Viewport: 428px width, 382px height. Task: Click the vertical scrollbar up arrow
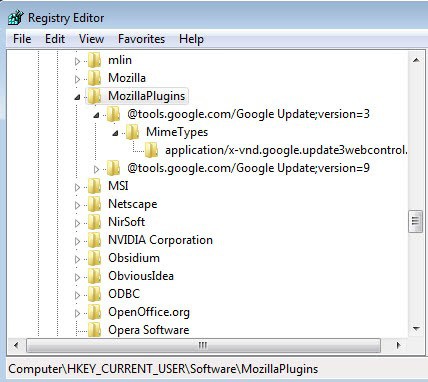point(416,60)
